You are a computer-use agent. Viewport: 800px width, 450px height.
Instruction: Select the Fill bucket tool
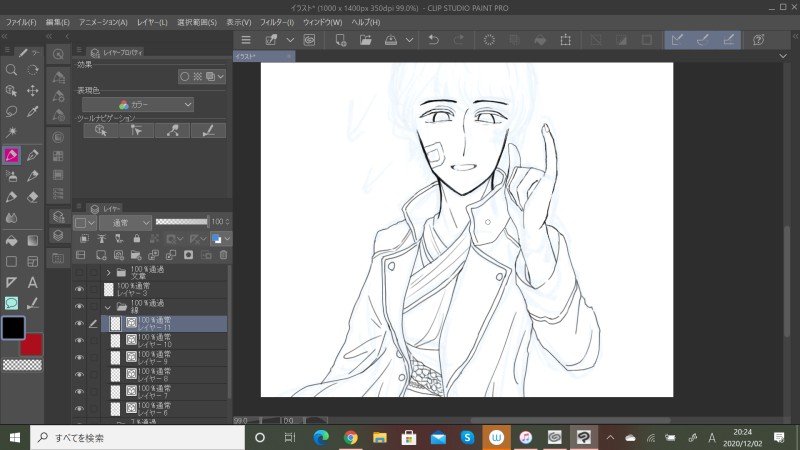(x=11, y=240)
